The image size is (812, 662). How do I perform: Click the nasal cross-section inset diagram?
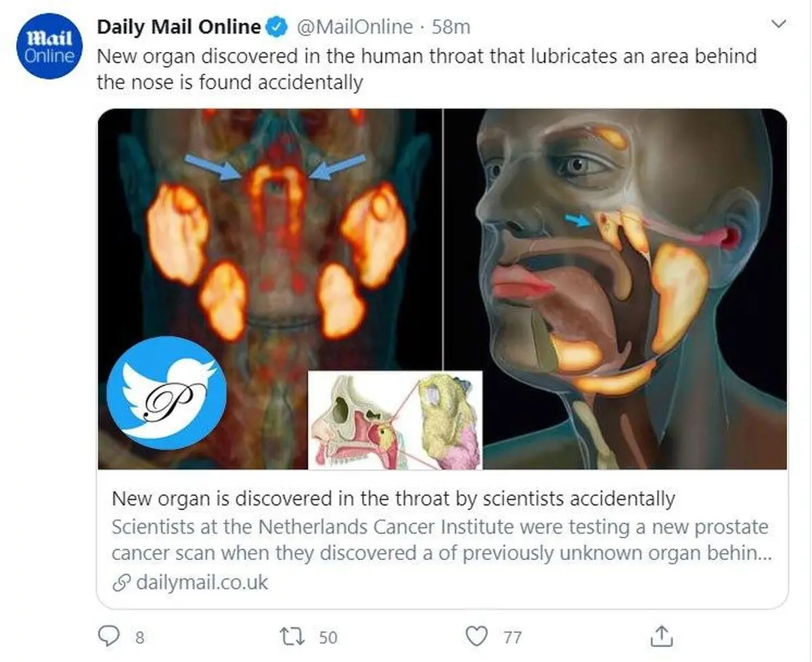coord(395,419)
